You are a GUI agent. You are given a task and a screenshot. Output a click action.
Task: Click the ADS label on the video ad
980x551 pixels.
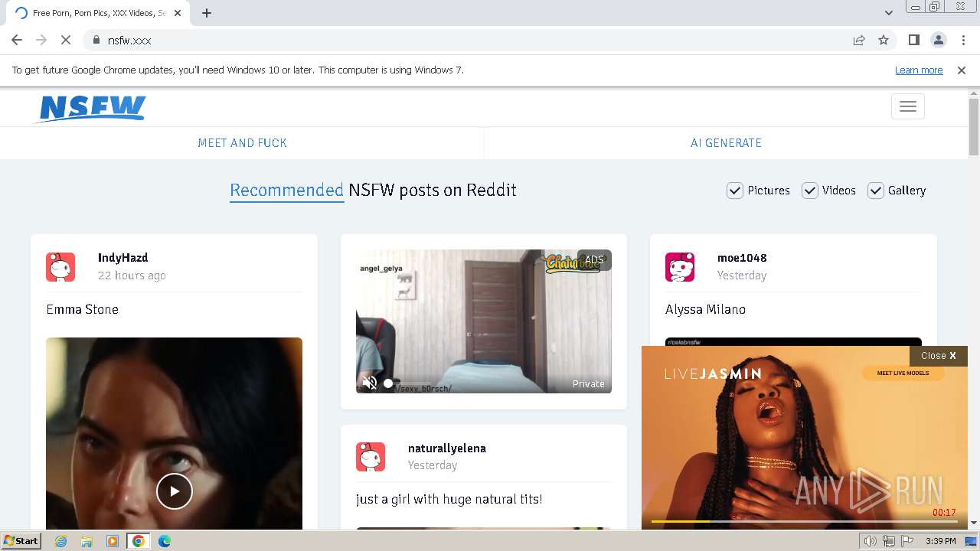(x=594, y=260)
